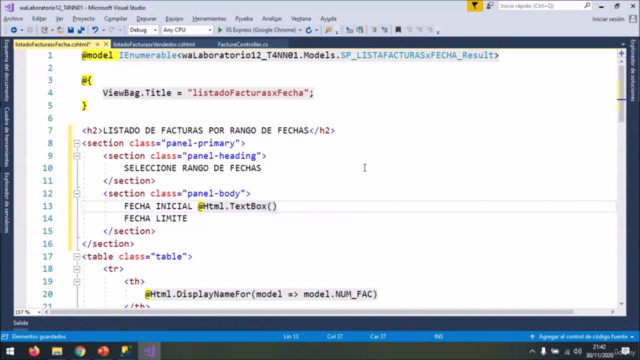Click the Redo toolbar icon
The image size is (640, 360).
coord(112,30)
